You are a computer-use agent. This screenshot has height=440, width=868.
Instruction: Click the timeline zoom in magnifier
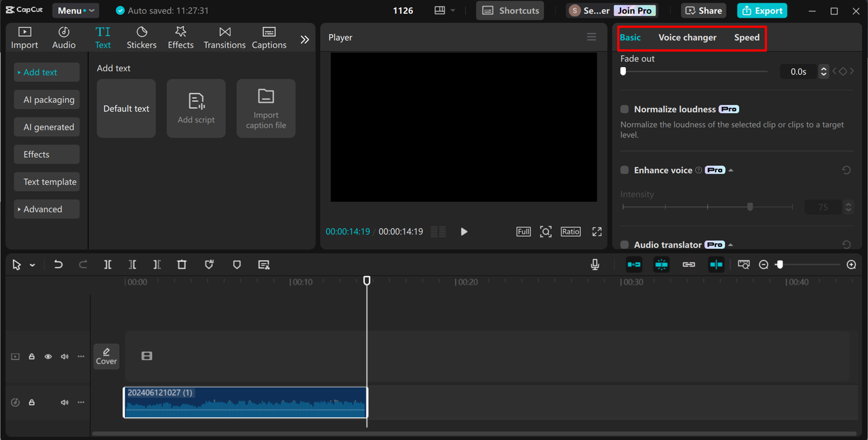coord(852,265)
